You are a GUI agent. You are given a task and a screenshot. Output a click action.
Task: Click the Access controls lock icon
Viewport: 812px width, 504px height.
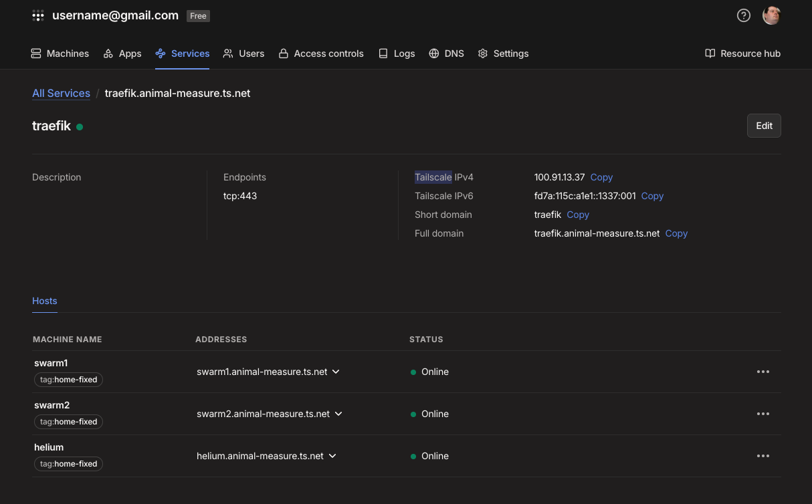point(284,53)
